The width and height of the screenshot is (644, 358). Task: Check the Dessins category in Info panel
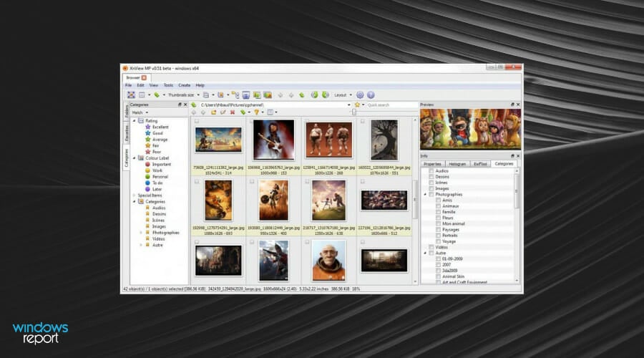(x=431, y=177)
